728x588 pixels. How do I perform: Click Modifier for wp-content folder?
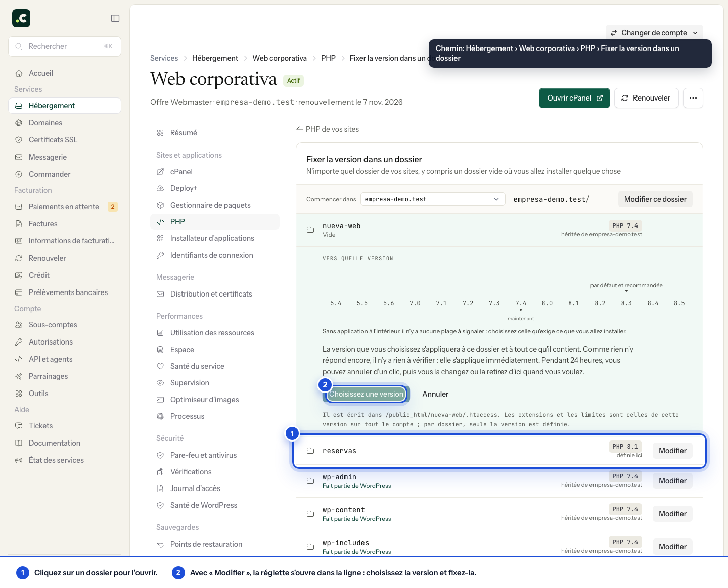[672, 514]
